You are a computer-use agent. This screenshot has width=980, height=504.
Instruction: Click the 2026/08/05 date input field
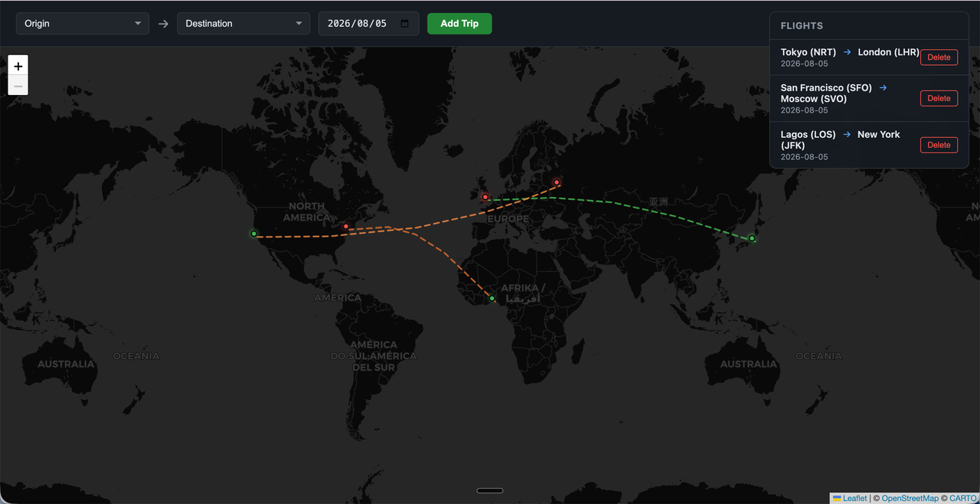coord(369,24)
